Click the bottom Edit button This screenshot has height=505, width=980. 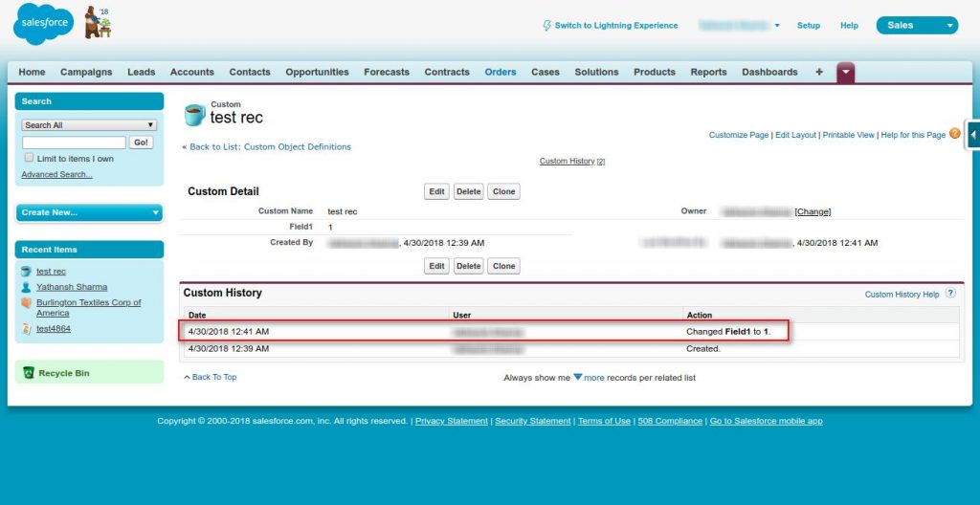click(x=436, y=266)
